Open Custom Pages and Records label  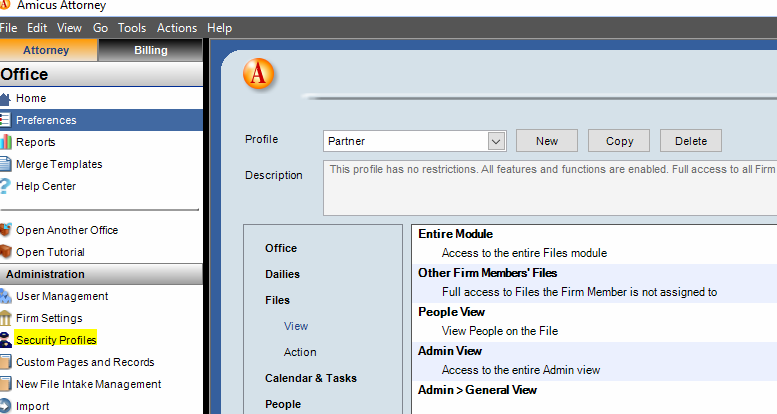coord(85,362)
